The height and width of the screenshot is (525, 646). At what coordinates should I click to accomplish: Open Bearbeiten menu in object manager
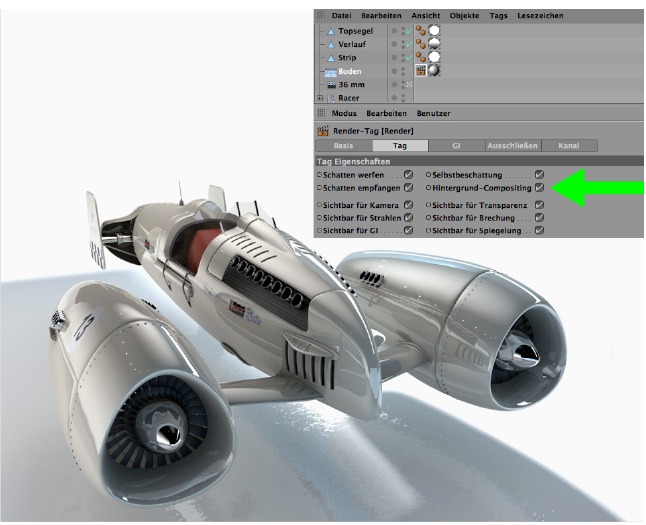[381, 16]
